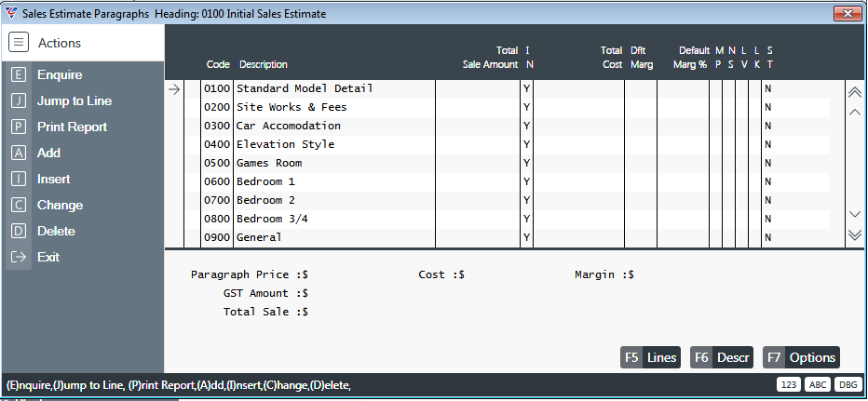The image size is (868, 401).
Task: Select the Bedroom 1 row
Action: (507, 181)
